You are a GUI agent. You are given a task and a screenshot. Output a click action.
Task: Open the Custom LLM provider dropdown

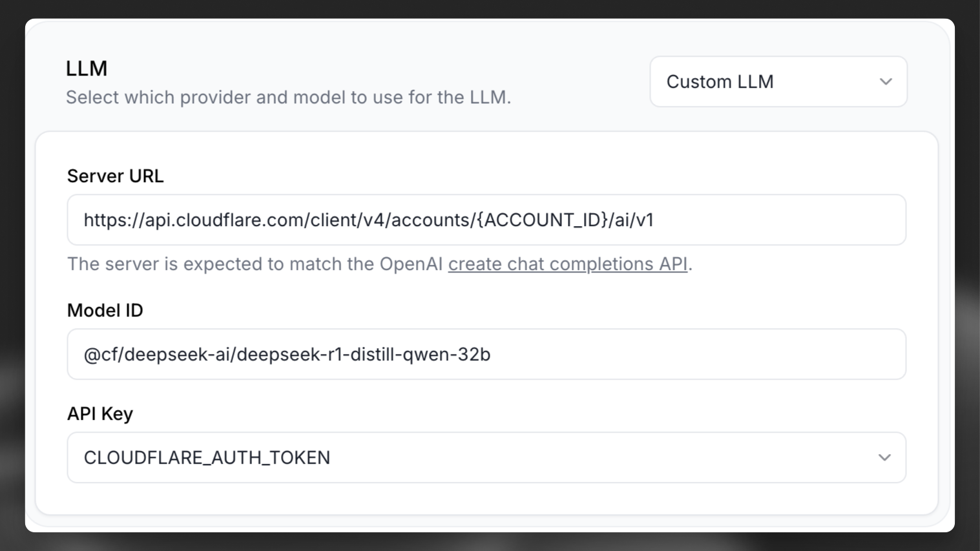click(778, 81)
